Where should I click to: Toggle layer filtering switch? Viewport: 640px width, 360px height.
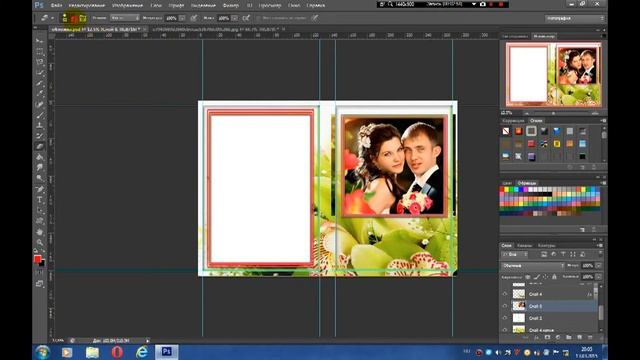(x=600, y=254)
